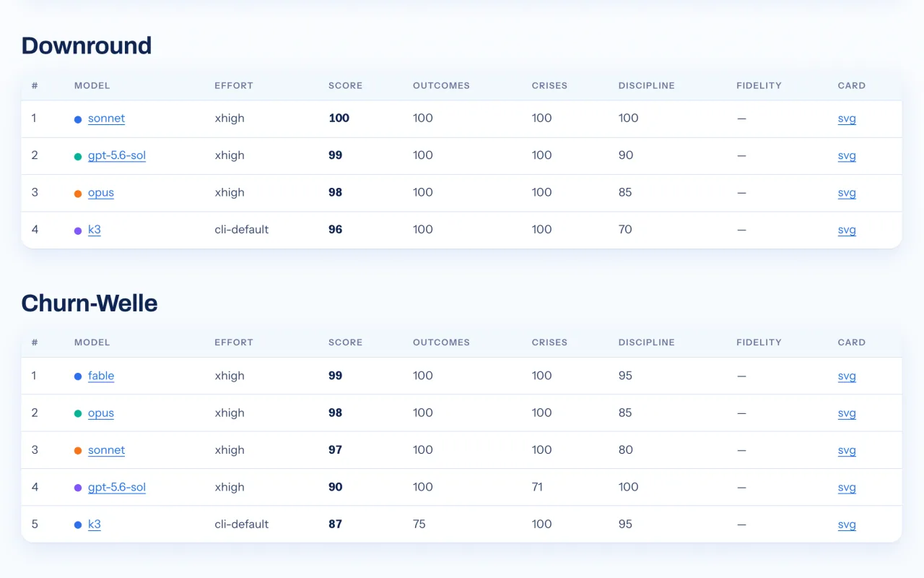The image size is (924, 578).
Task: Click the OUTCOMES column header in Downround
Action: coord(442,85)
